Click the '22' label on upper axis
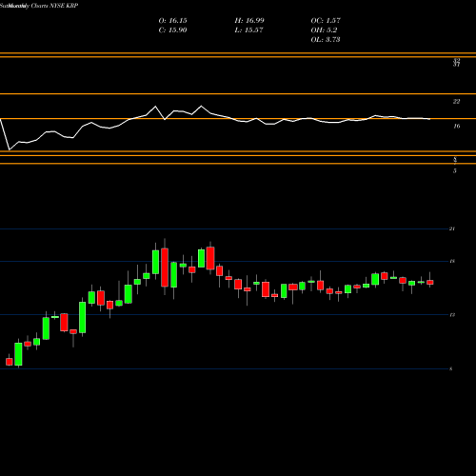Screen dimensions: 476x476 coord(456,102)
